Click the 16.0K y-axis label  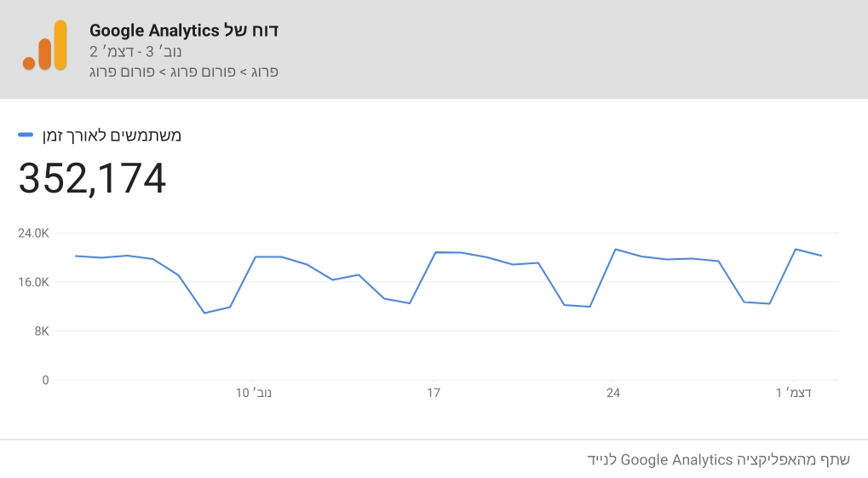tap(35, 282)
